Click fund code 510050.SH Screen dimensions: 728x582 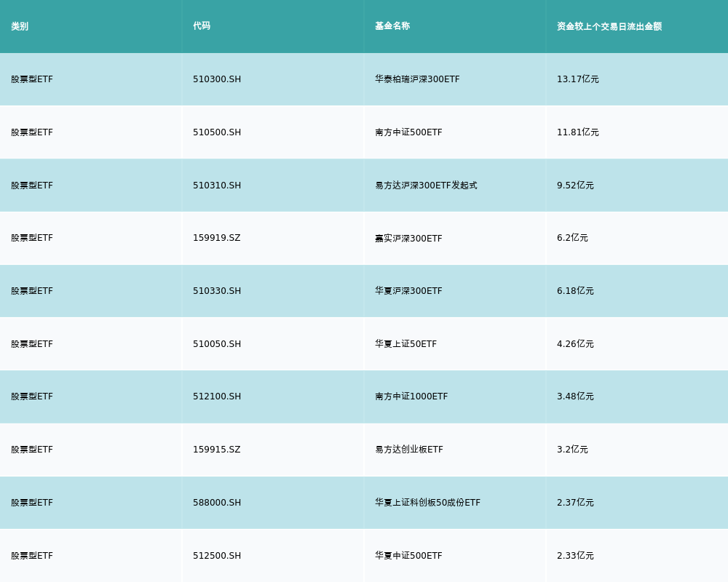(x=217, y=344)
